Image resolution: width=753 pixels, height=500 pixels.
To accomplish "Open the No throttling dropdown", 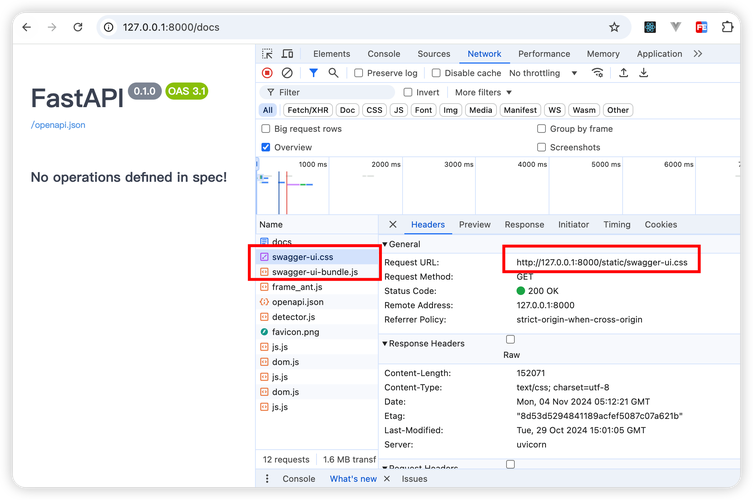I will [x=543, y=73].
